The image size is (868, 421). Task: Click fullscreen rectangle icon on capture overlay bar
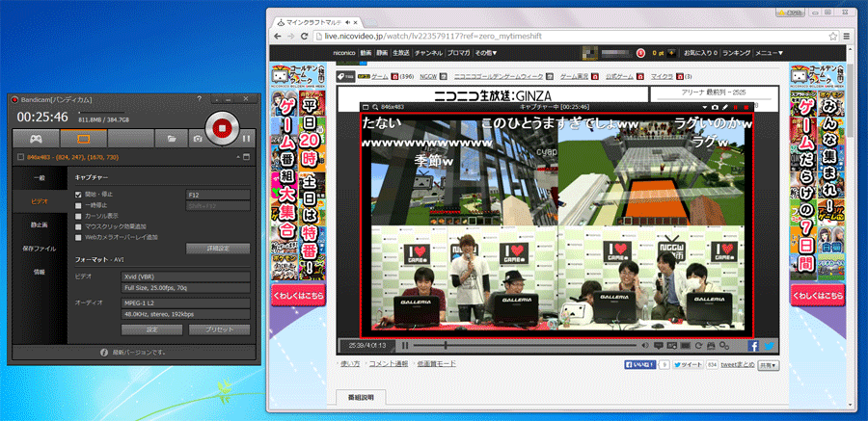pyautogui.click(x=366, y=107)
